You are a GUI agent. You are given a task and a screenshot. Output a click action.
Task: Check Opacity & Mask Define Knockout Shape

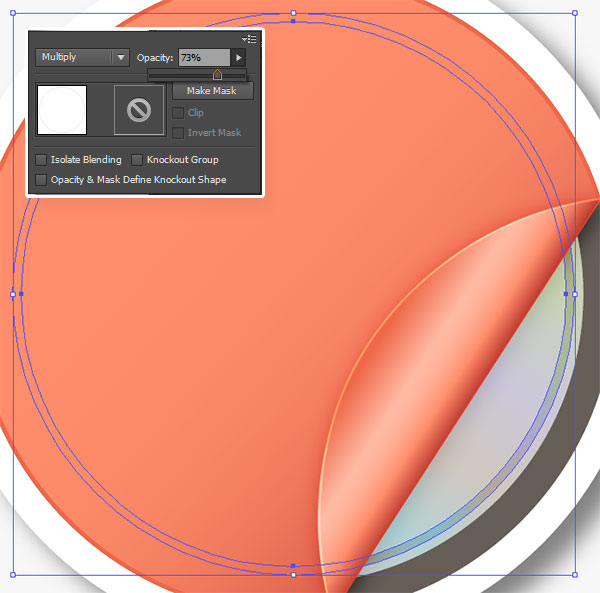click(41, 179)
